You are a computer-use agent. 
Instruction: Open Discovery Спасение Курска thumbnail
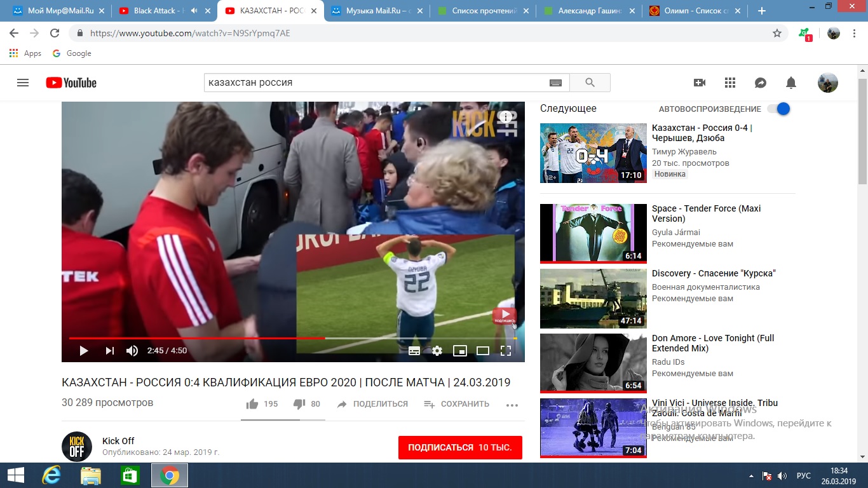pos(593,299)
